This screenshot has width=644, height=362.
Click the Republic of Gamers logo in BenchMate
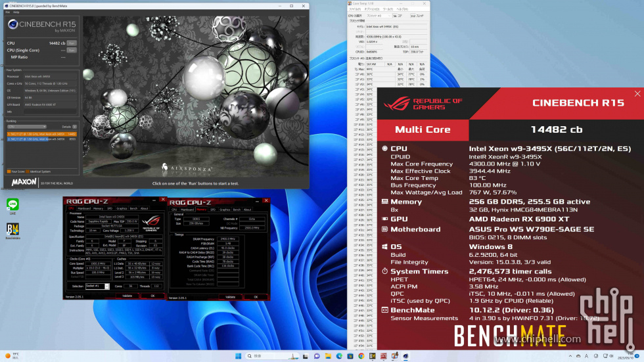pyautogui.click(x=423, y=103)
